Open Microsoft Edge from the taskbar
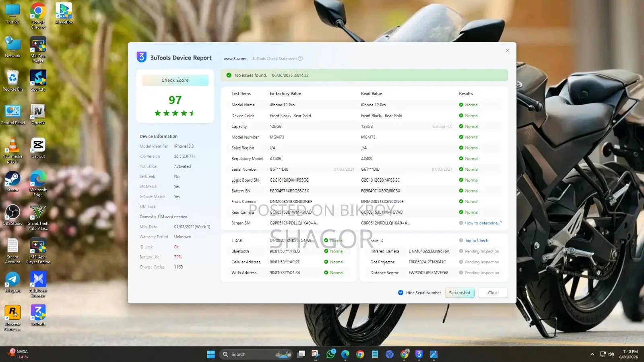The width and height of the screenshot is (644, 362). pos(345,354)
